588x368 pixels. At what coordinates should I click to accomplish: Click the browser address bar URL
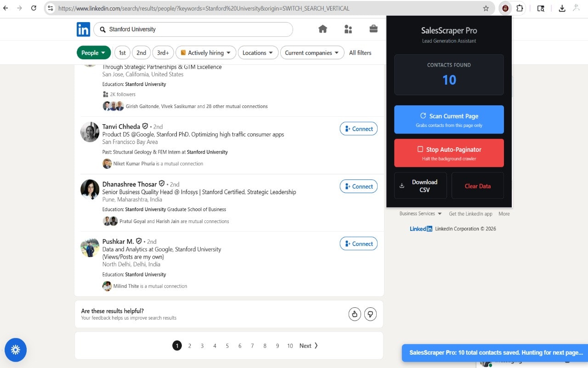click(x=204, y=8)
